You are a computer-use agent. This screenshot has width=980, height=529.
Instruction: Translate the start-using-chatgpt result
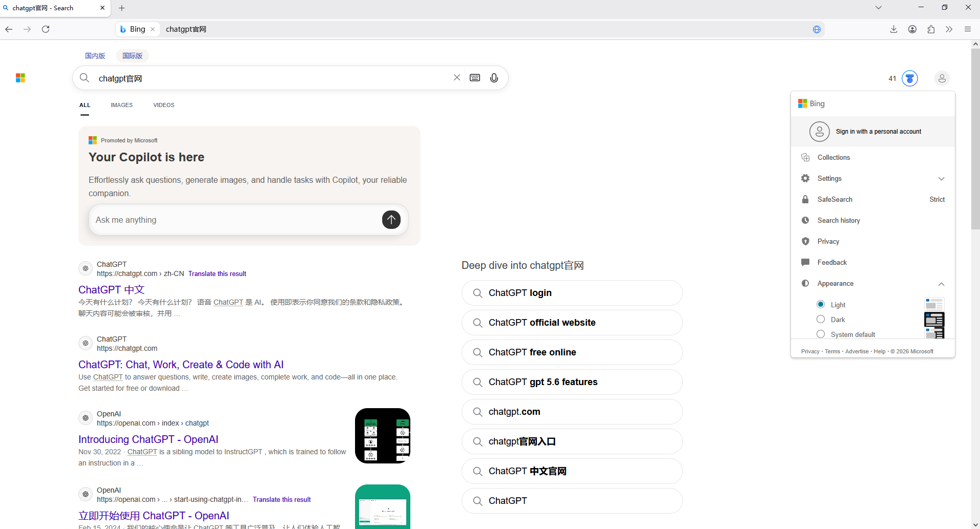coord(282,499)
